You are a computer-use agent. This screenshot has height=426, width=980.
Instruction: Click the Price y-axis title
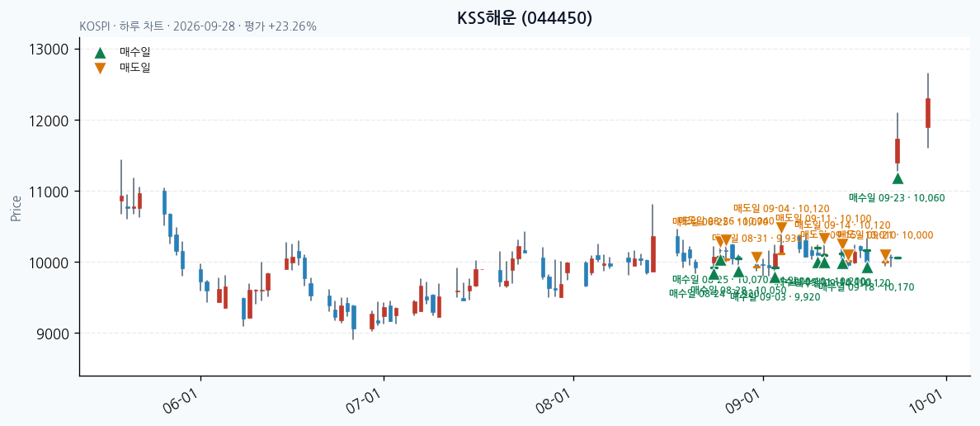(15, 208)
